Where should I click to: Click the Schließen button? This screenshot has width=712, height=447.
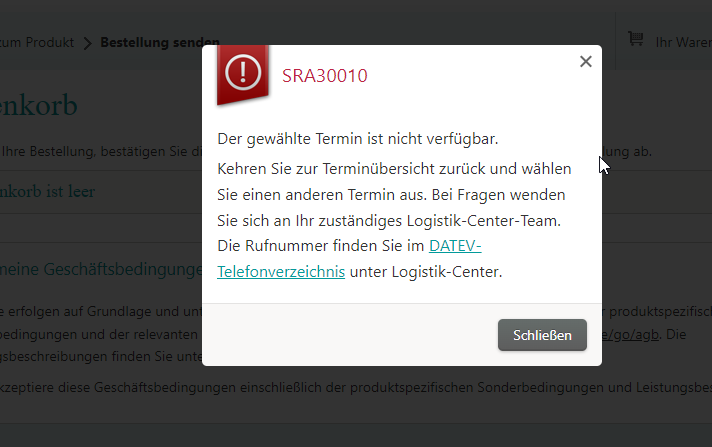pos(542,335)
